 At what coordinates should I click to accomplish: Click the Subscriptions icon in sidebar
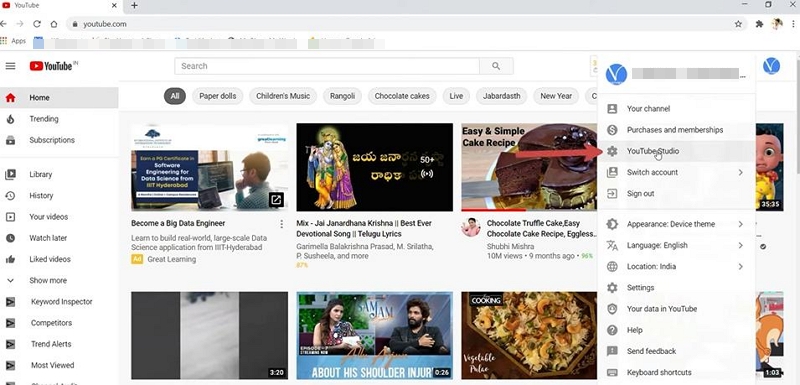pos(10,140)
